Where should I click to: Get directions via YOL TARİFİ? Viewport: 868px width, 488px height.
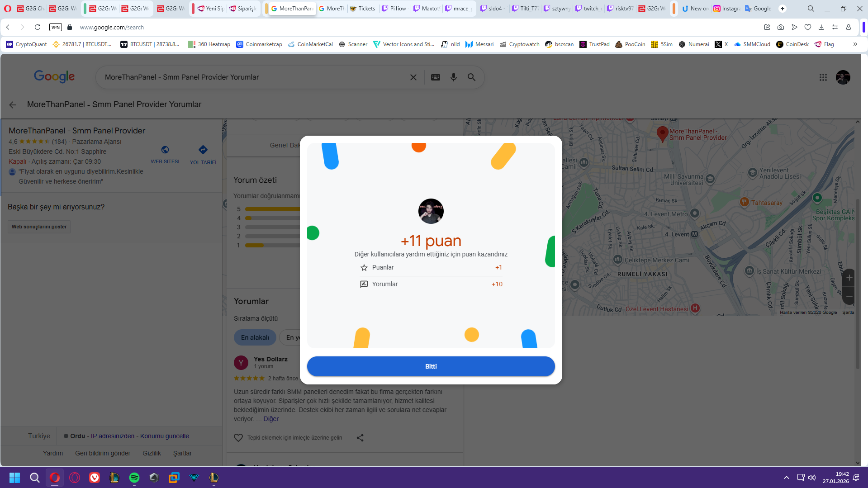click(203, 155)
